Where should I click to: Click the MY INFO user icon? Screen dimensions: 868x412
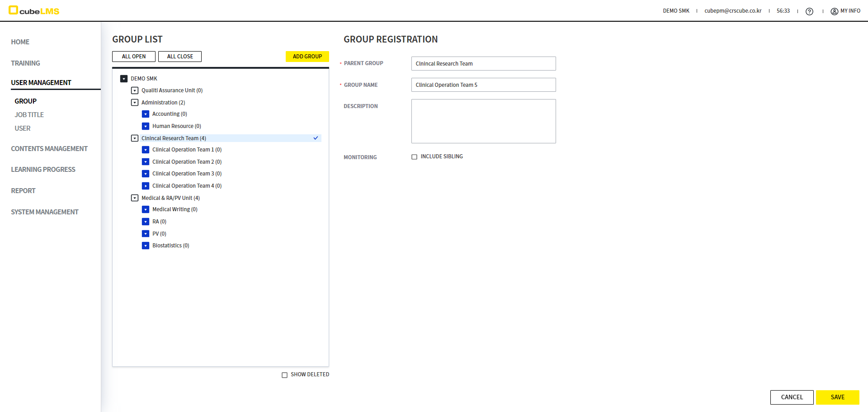coord(834,11)
